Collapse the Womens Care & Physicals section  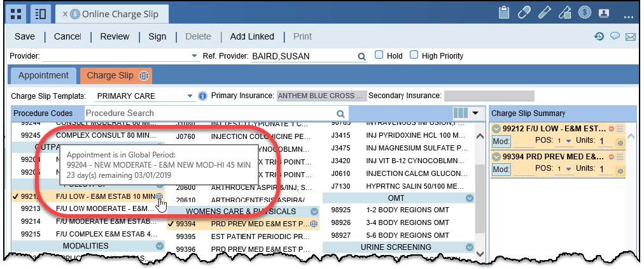[314, 211]
